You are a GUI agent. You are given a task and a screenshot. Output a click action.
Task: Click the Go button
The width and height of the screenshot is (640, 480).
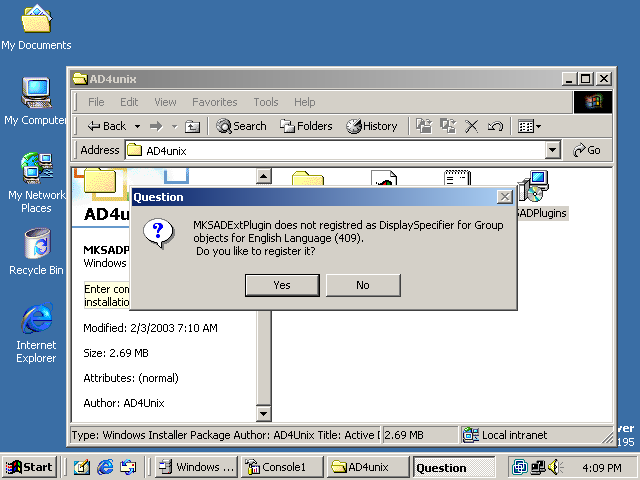587,150
